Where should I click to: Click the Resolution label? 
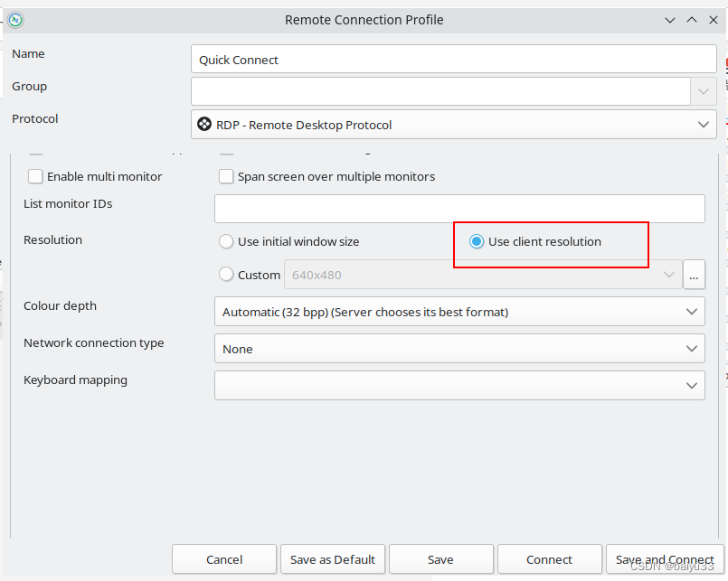(x=53, y=240)
